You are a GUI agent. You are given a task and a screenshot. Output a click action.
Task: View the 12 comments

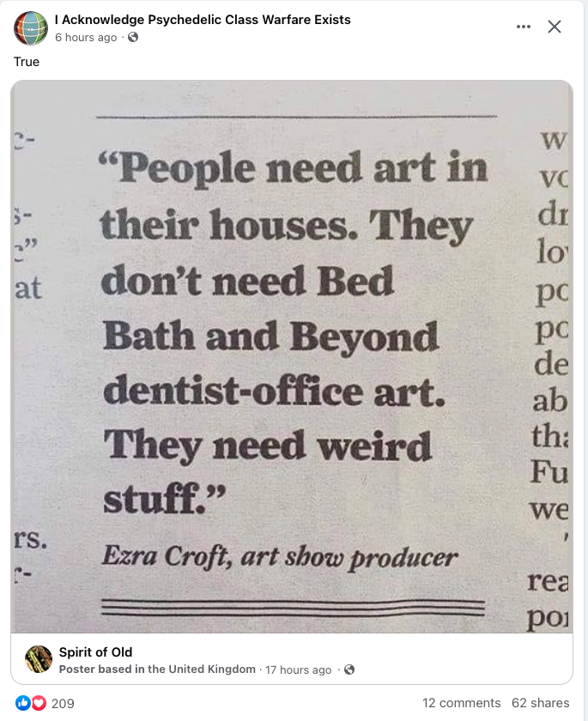coord(462,703)
